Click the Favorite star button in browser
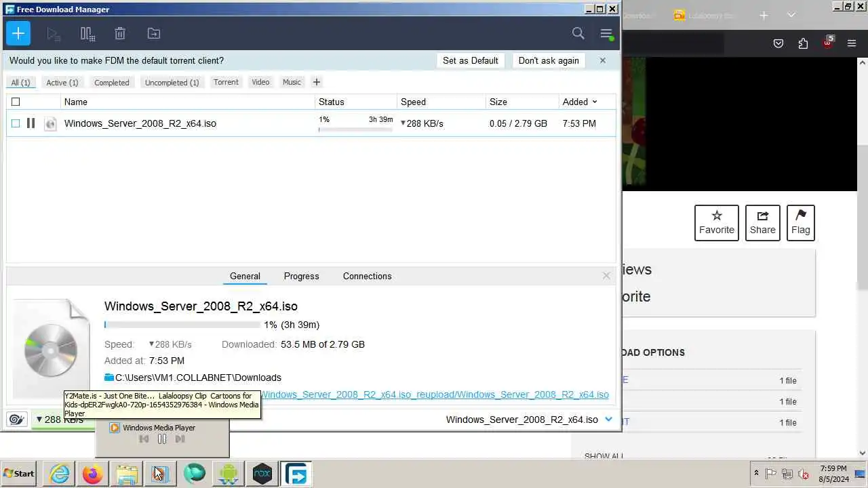This screenshot has height=488, width=868. [716, 222]
